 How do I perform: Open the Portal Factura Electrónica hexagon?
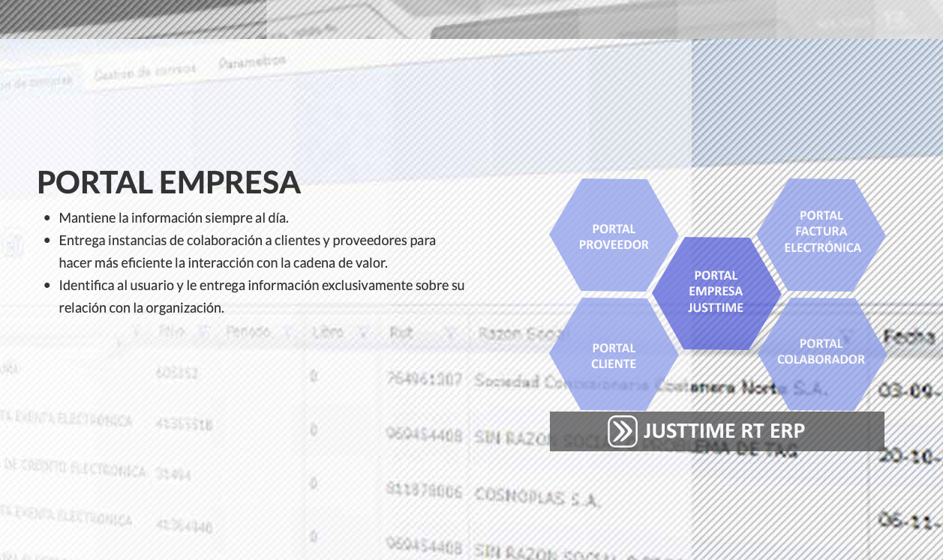(821, 232)
